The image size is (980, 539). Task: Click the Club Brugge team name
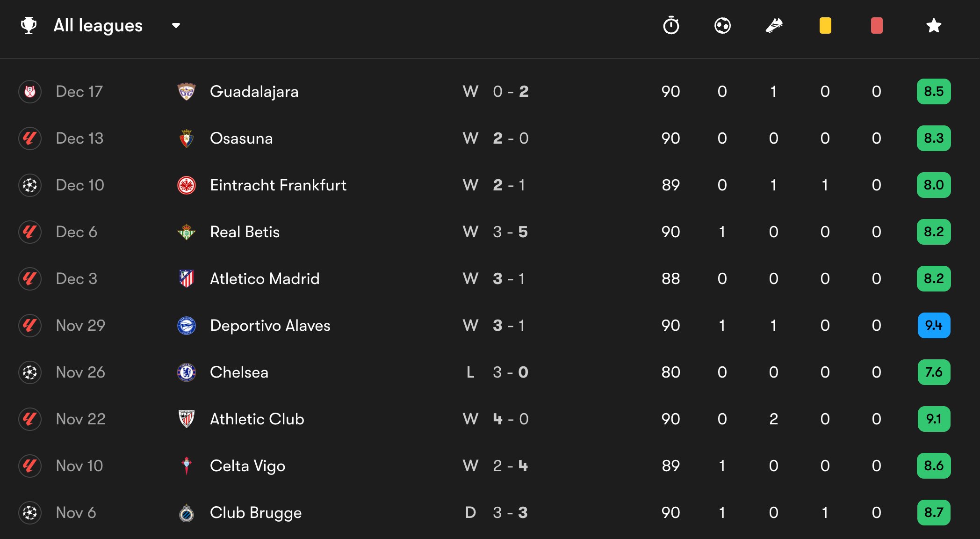coord(256,513)
